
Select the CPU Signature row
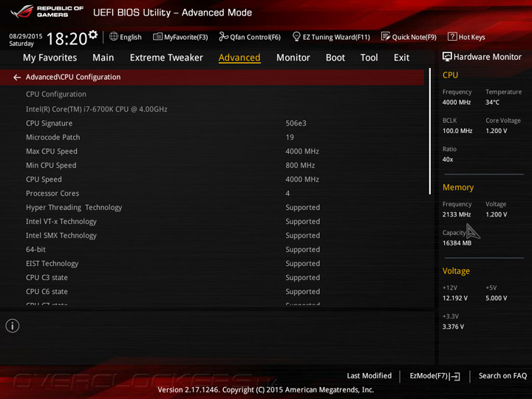(212, 123)
